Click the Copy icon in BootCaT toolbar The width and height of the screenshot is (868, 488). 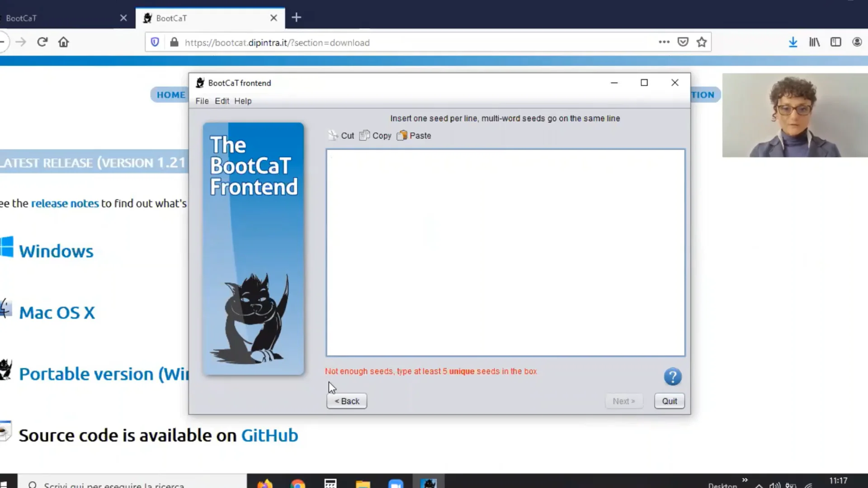[364, 136]
